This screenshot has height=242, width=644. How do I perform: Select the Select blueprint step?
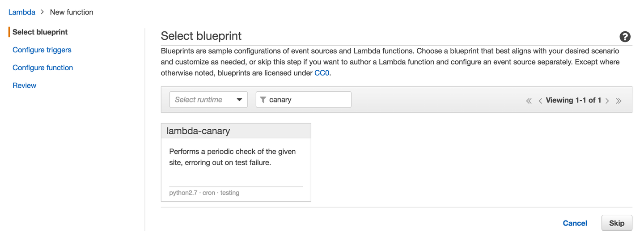[x=40, y=32]
